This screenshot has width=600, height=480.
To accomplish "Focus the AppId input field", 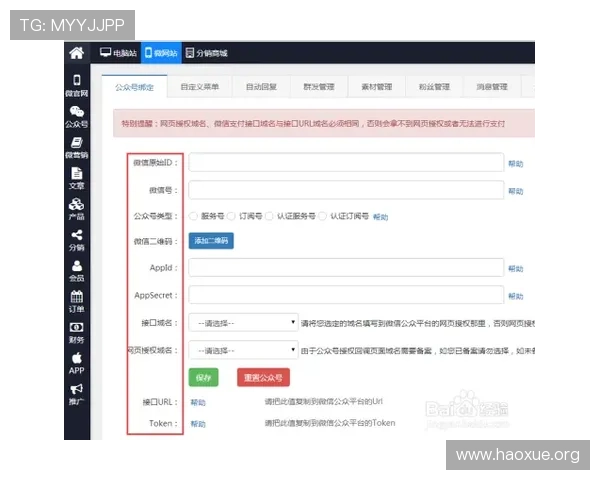I will coord(346,268).
